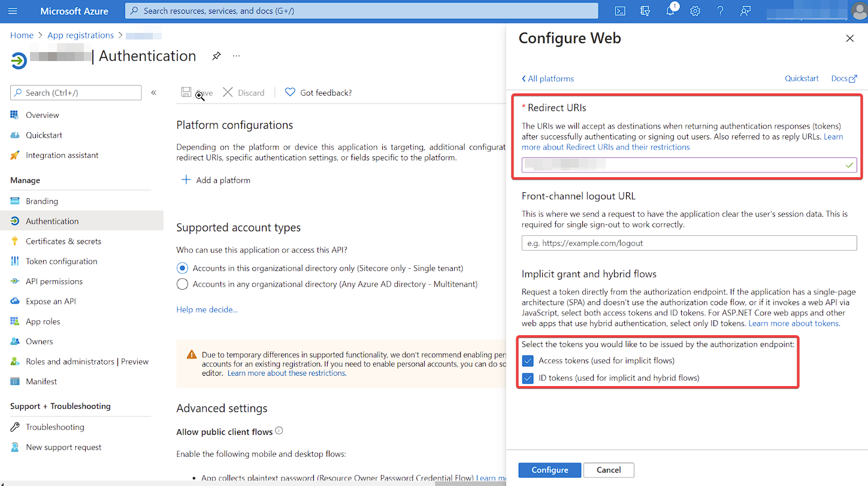868x486 pixels.
Task: Discard authentication changes
Action: pos(244,93)
